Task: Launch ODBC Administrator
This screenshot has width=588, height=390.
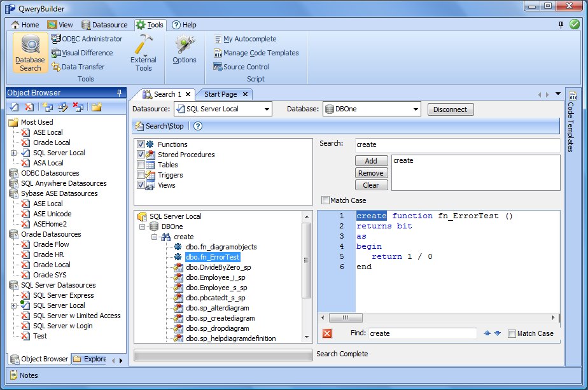Action: click(87, 39)
